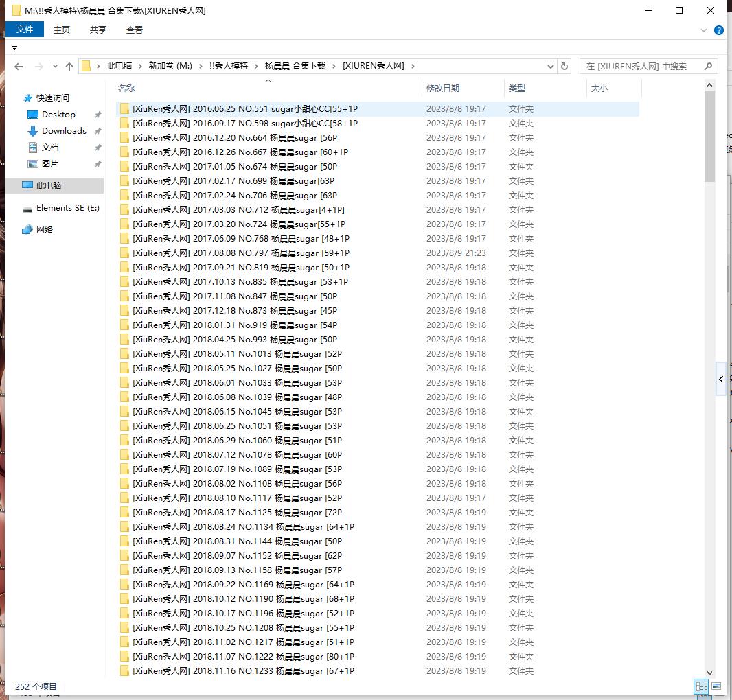The height and width of the screenshot is (700, 732).
Task: Navigate to 新加卷 (M:) in breadcrumb
Action: (170, 67)
